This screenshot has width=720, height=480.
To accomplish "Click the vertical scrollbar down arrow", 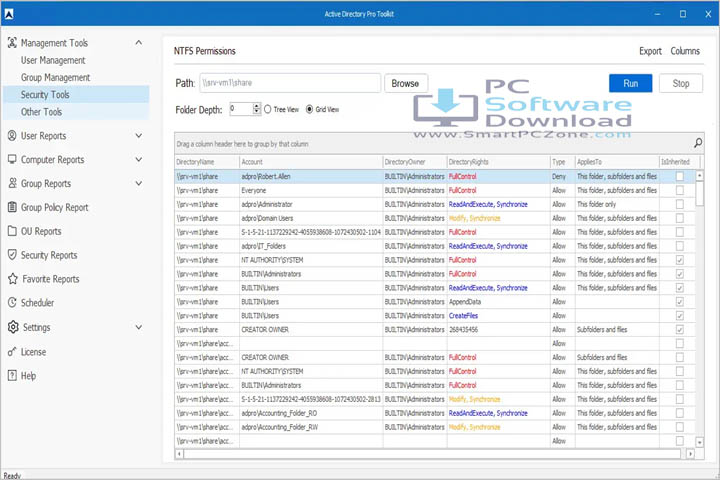I will tap(699, 442).
